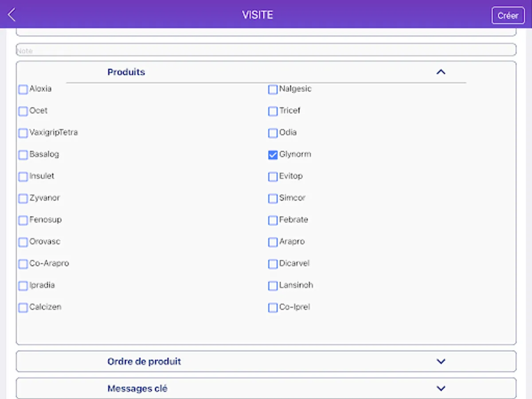Select the VaxigripTetra checkbox
The image size is (532, 399).
click(x=23, y=133)
